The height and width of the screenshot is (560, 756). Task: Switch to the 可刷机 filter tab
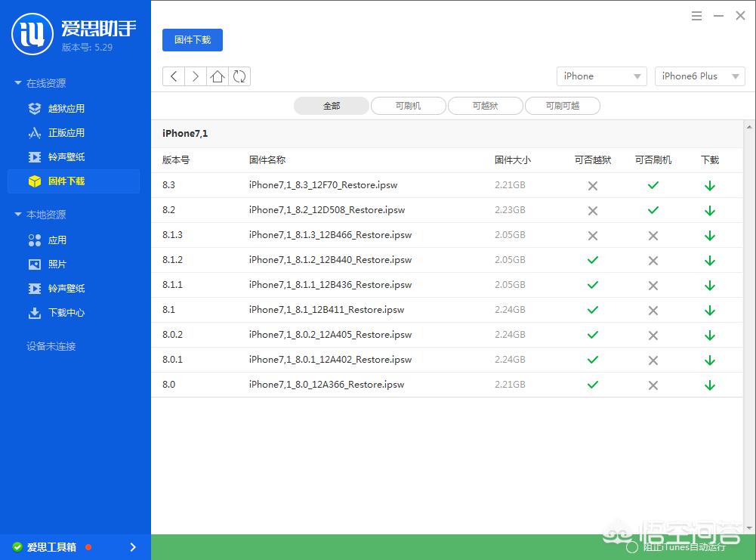coord(409,106)
